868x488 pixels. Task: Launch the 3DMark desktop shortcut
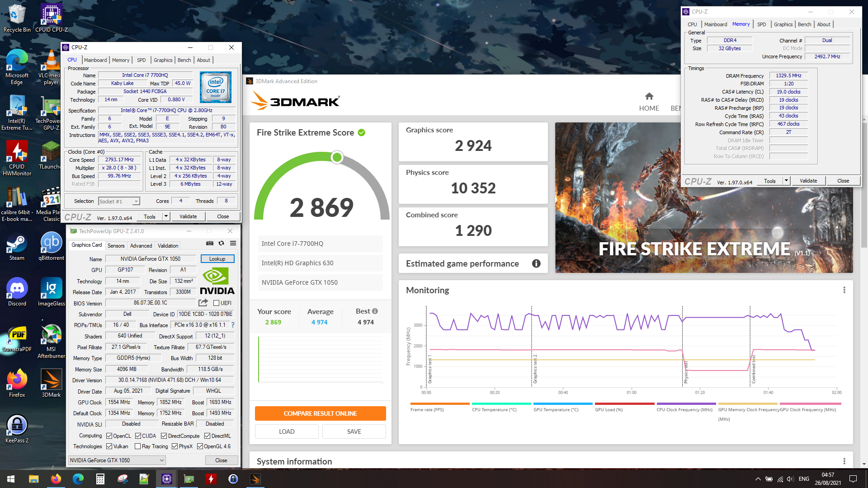[51, 384]
